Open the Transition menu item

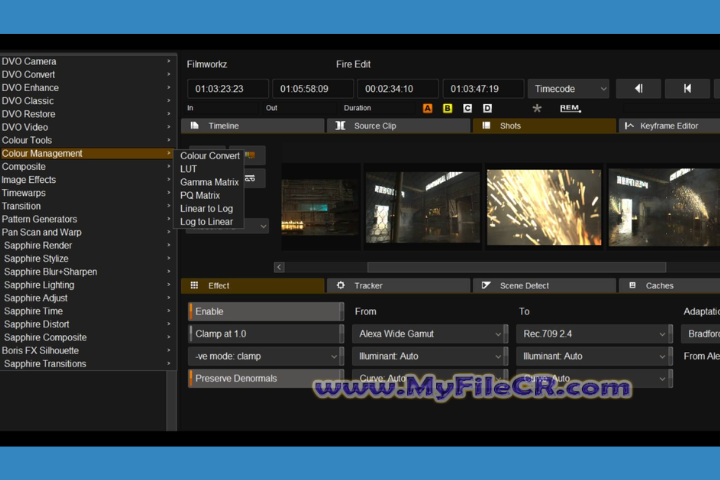pos(86,206)
